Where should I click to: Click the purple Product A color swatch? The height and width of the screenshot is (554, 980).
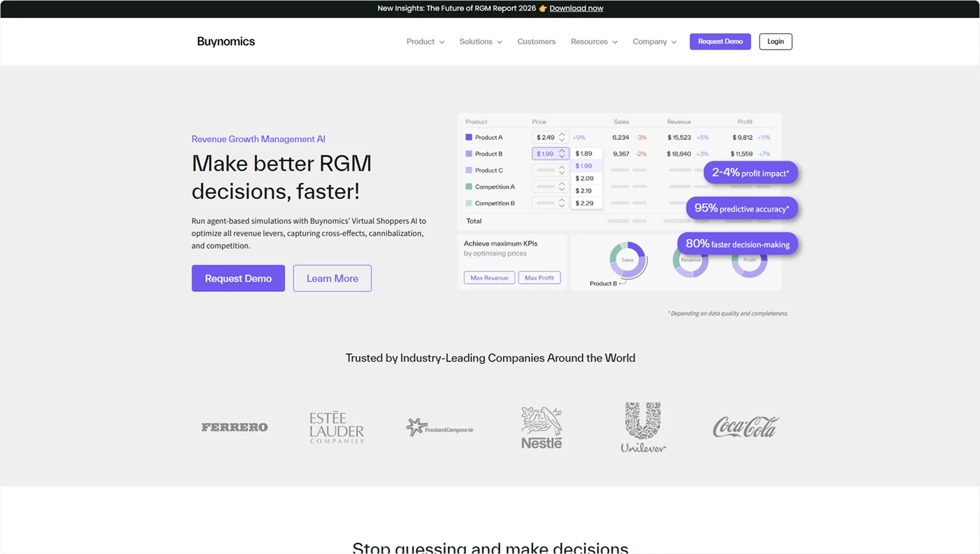469,137
